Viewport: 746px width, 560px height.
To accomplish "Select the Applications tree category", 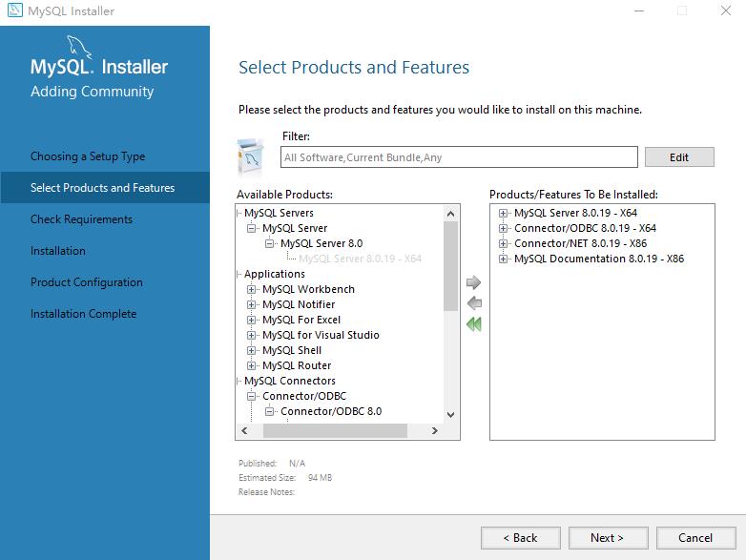I will [275, 274].
